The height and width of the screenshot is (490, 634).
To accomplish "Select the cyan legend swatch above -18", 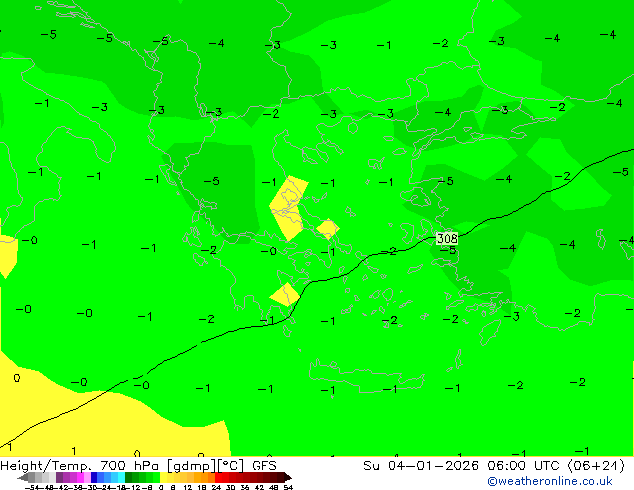I will click(121, 477).
